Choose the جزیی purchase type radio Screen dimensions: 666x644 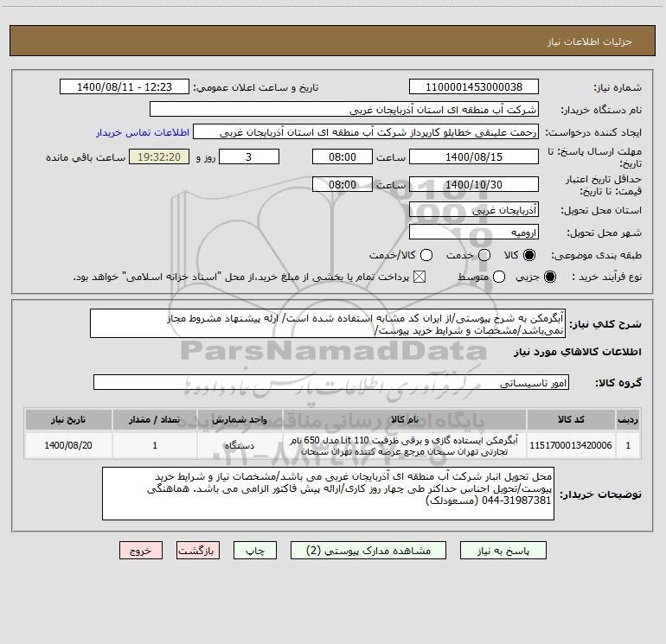(550, 277)
